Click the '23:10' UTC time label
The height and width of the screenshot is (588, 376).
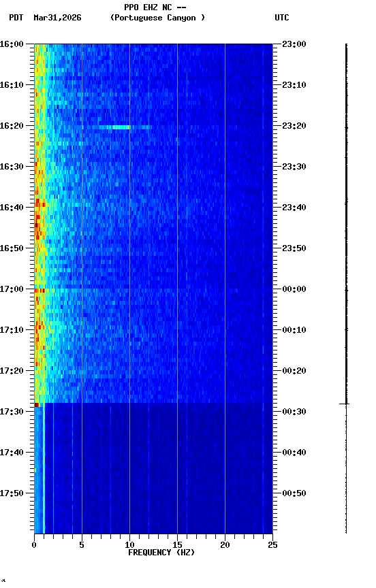point(294,85)
